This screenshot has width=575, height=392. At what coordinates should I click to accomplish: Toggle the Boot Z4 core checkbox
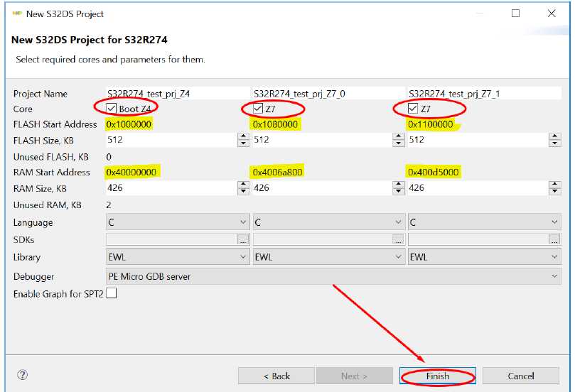tap(111, 109)
